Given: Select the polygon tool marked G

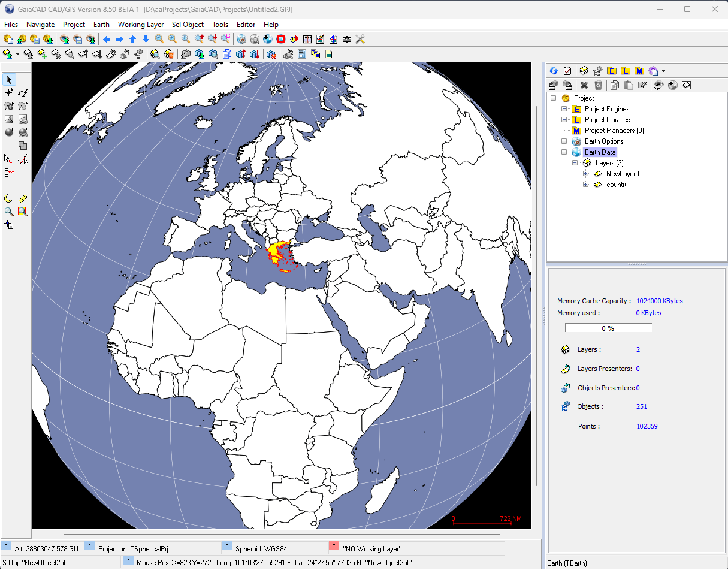Looking at the screenshot, I should pyautogui.click(x=9, y=106).
